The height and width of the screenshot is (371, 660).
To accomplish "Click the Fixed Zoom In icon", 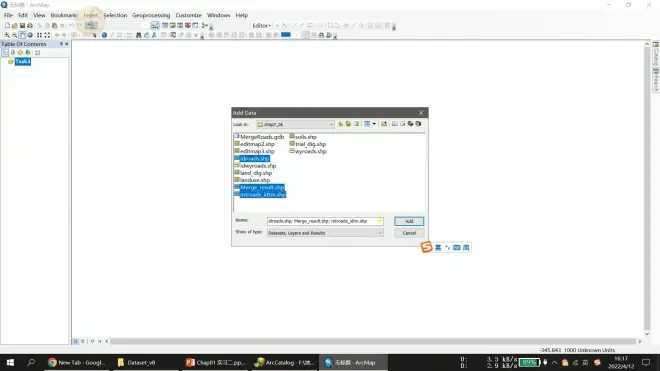I will [x=39, y=35].
